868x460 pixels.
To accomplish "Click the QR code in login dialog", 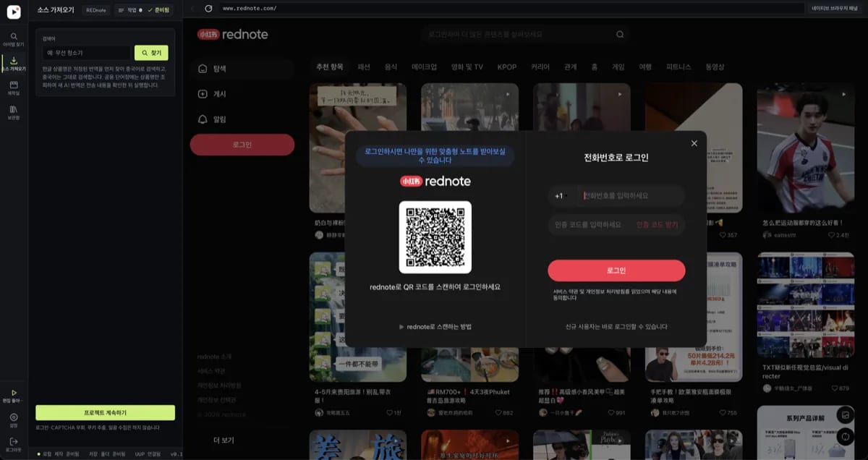I will [435, 237].
